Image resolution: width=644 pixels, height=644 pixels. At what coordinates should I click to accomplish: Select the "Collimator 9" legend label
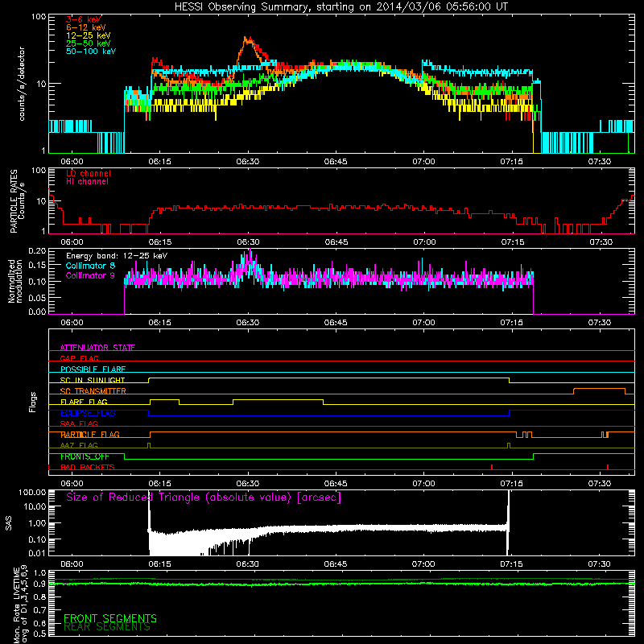pyautogui.click(x=90, y=275)
